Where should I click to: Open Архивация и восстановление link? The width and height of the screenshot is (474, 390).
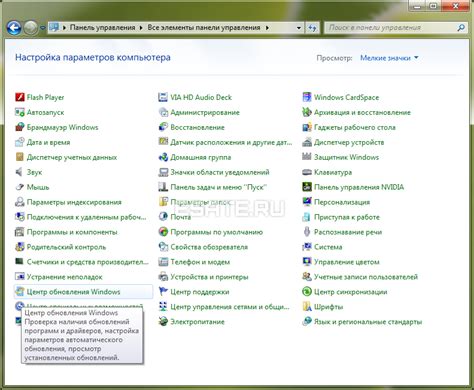click(362, 112)
